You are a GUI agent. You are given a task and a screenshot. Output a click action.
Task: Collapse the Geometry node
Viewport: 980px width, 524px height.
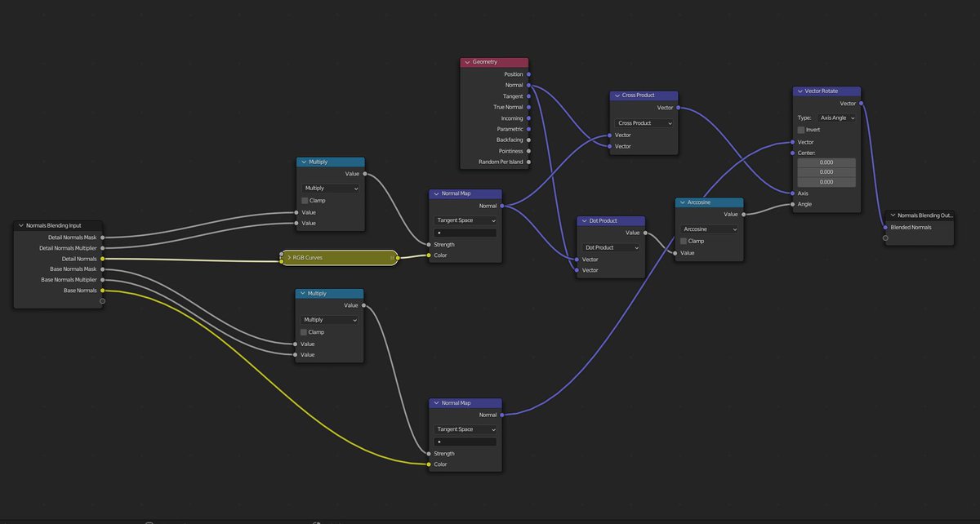click(467, 62)
